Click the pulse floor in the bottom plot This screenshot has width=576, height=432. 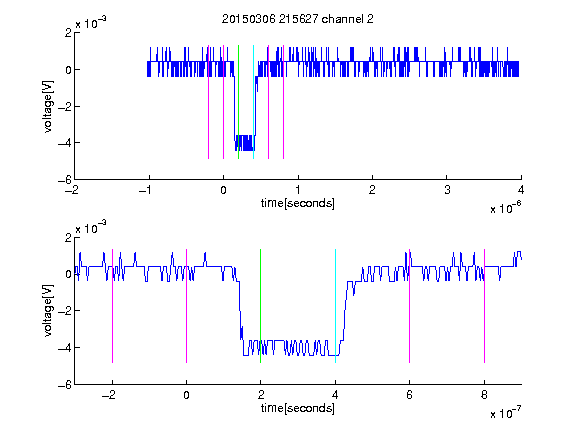[x=291, y=348]
